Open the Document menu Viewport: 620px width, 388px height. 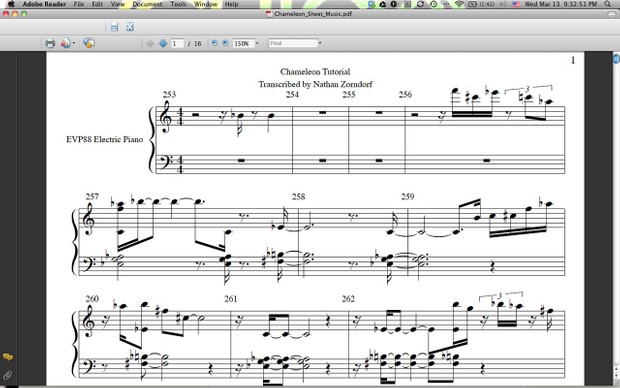point(147,4)
